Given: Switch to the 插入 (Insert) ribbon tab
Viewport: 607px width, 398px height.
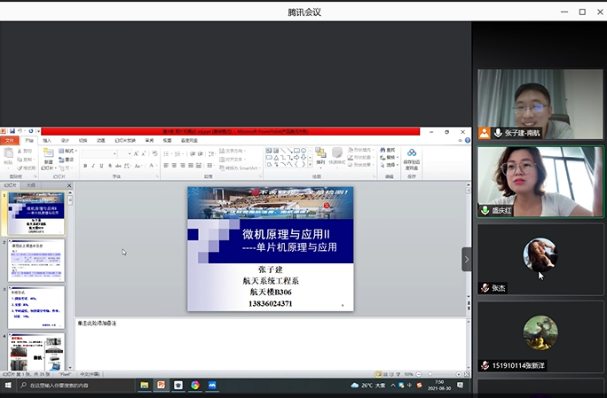Looking at the screenshot, I should 47,141.
